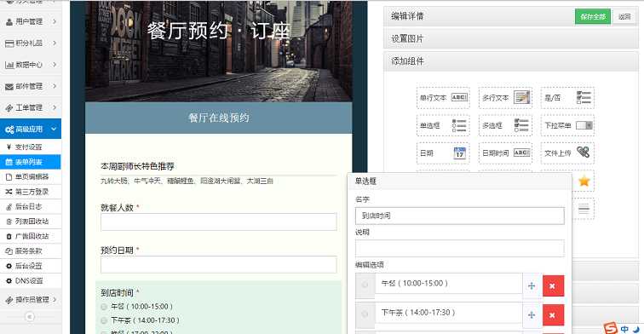This screenshot has height=334, width=644.
Task: Click 返回 back button
Action: click(x=624, y=16)
